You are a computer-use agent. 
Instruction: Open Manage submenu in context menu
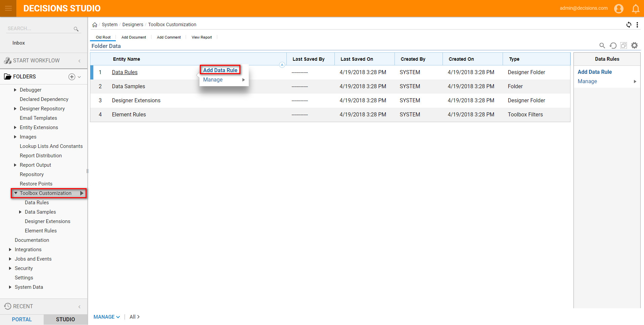pos(224,80)
